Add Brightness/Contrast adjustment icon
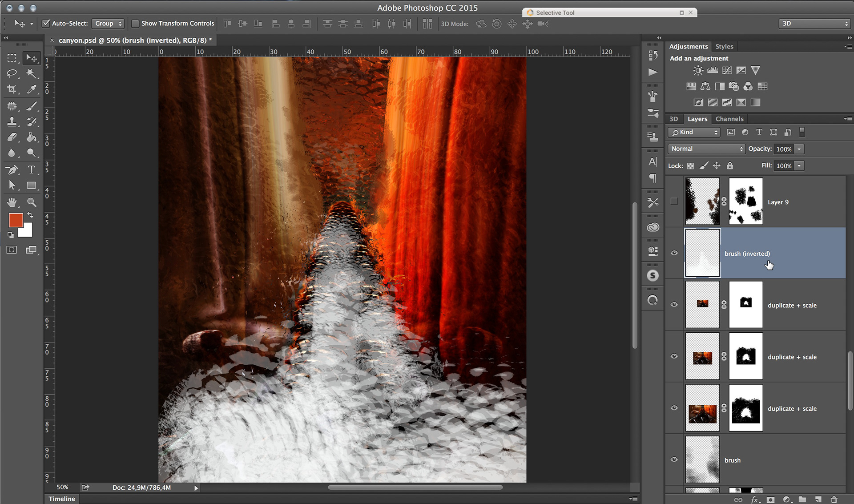Viewport: 854px width, 504px height. (x=698, y=70)
